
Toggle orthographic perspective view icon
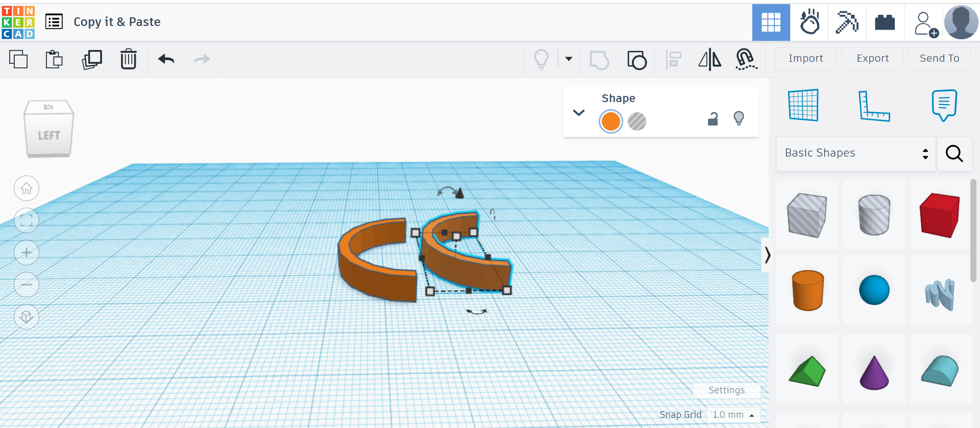[27, 317]
